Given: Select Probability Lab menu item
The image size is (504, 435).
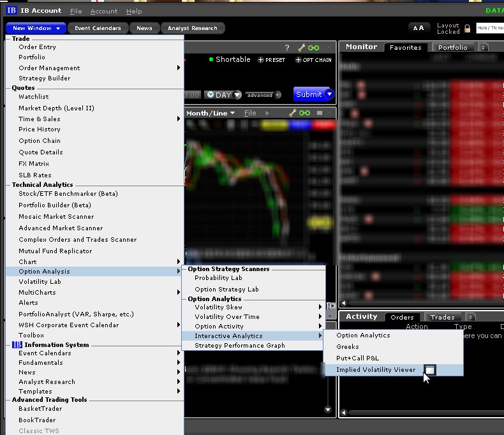Looking at the screenshot, I should pyautogui.click(x=254, y=278).
